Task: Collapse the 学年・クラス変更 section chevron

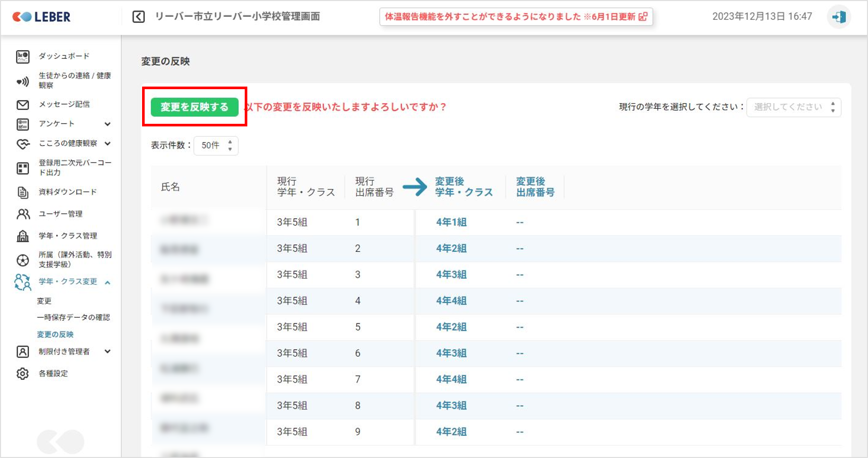Action: click(x=107, y=282)
